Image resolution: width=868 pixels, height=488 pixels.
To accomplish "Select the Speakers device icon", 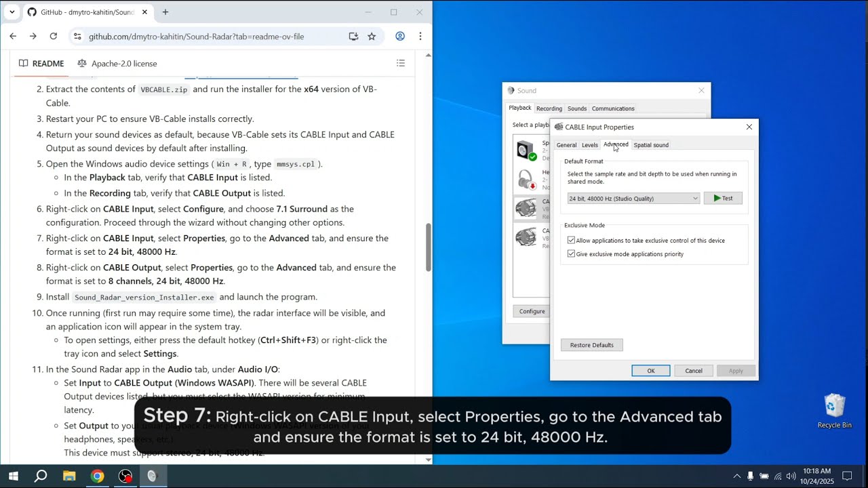I will pyautogui.click(x=526, y=150).
